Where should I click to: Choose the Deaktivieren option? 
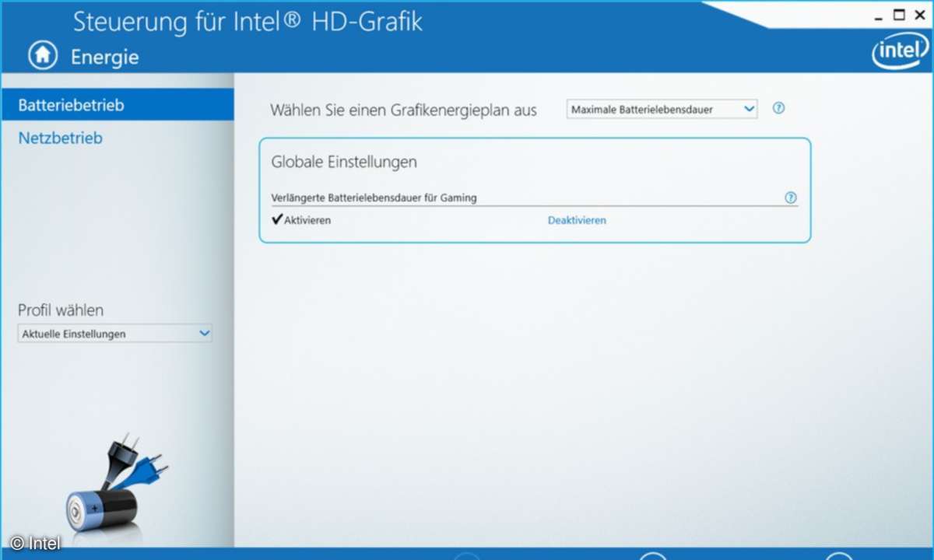577,220
